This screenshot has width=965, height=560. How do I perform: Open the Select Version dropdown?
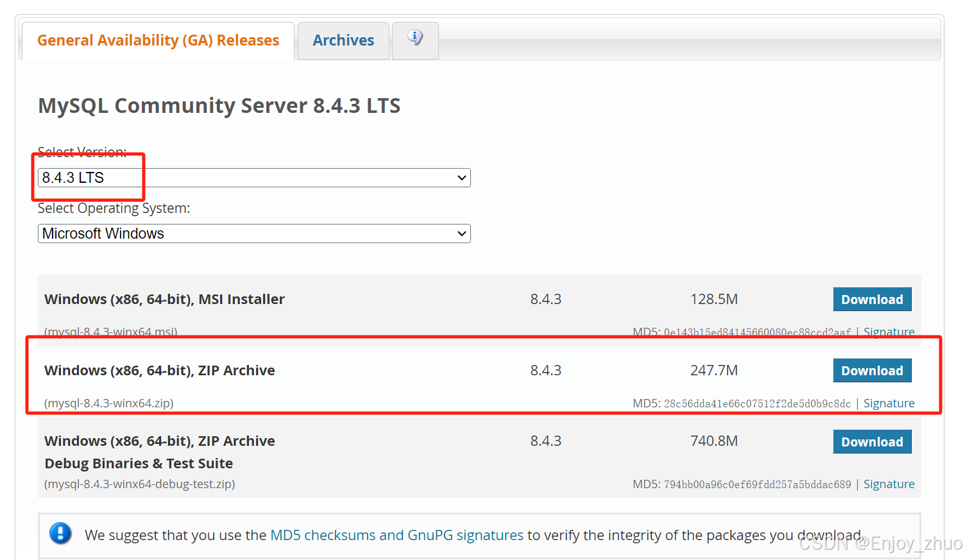[254, 178]
